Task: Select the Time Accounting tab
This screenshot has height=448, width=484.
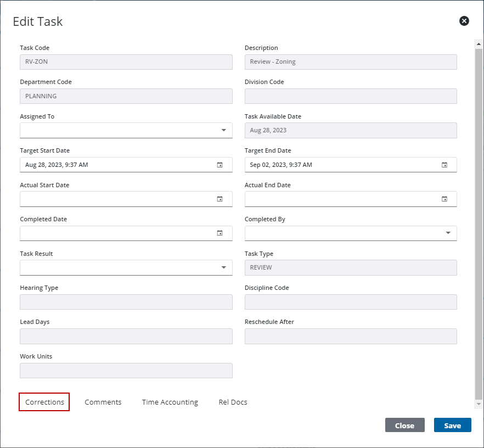Action: [170, 402]
